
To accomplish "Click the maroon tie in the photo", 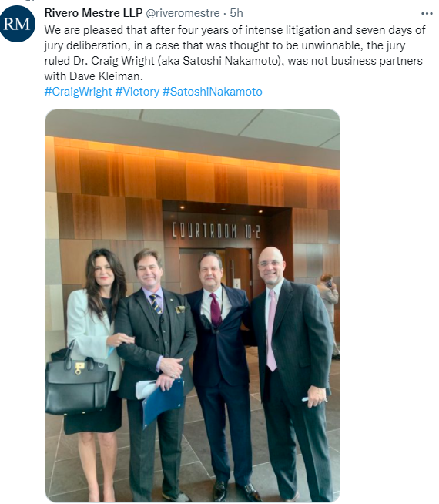I will pyautogui.click(x=216, y=309).
